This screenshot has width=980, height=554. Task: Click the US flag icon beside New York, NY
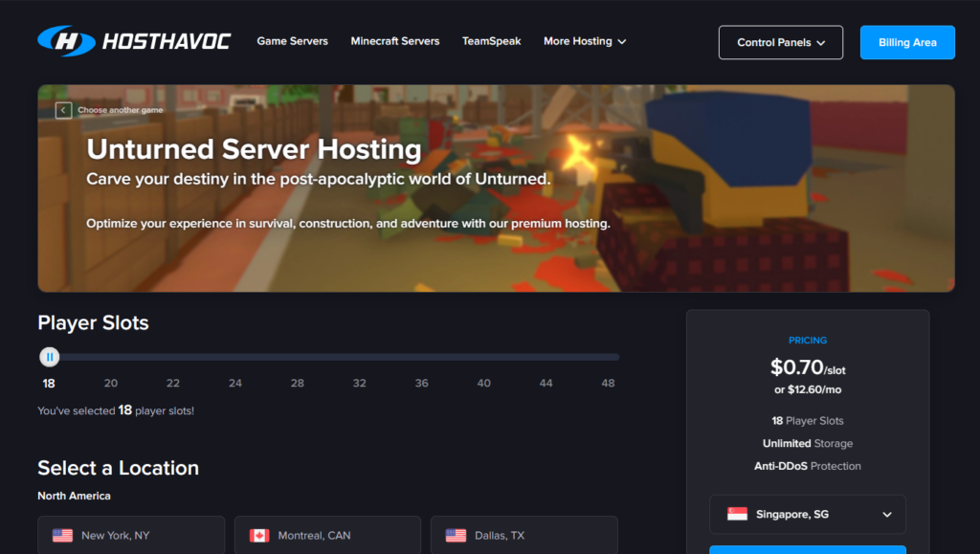coord(62,535)
